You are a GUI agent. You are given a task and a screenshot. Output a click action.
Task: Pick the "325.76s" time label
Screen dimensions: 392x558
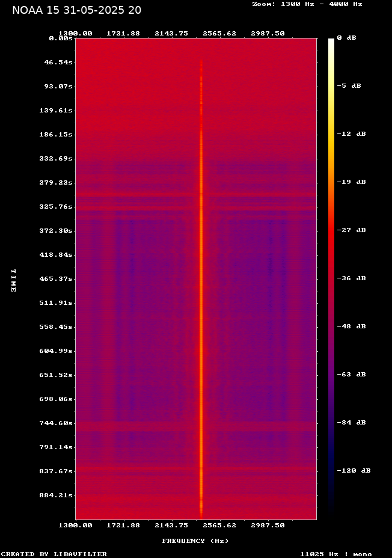click(56, 207)
